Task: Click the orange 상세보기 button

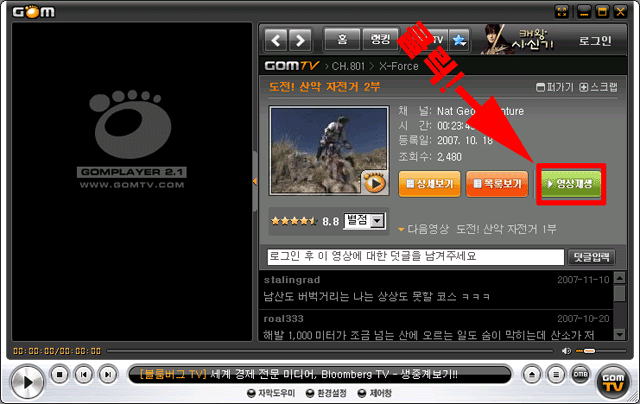Action: click(x=429, y=184)
